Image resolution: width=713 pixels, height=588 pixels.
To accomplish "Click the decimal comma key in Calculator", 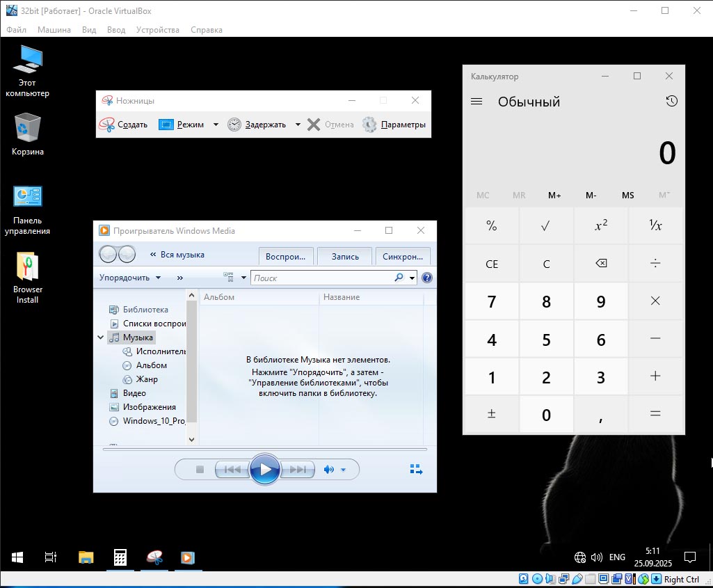I will point(601,414).
